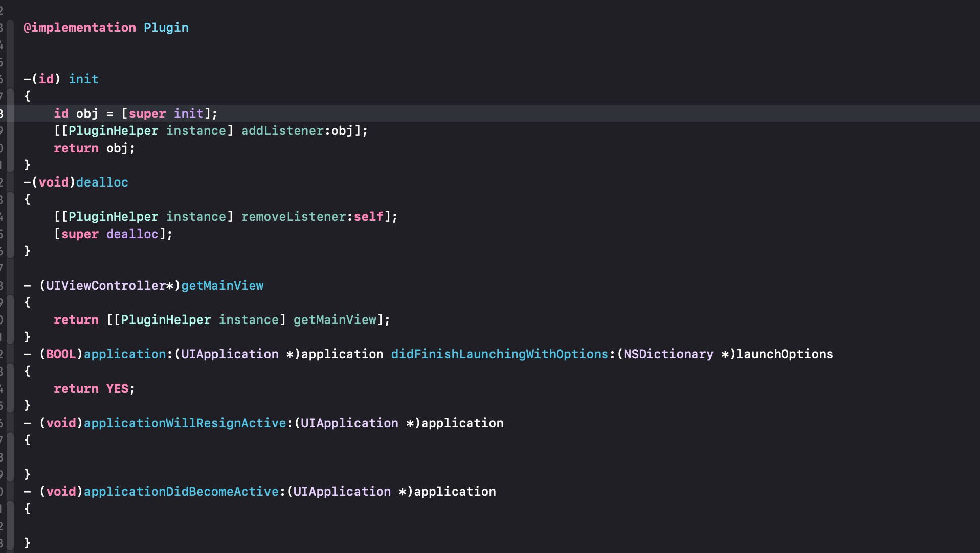Fold the getMainView method body ribbon
This screenshot has width=980, height=553.
tap(10, 319)
